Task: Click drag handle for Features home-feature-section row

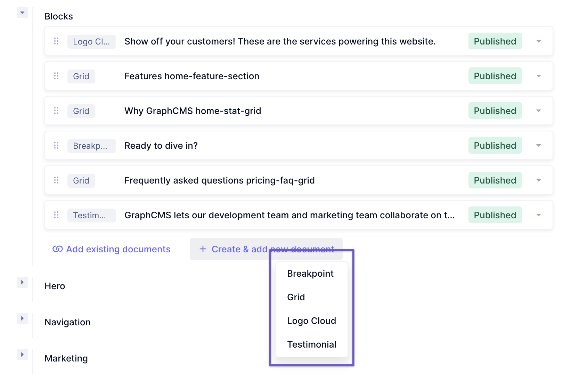Action: click(56, 76)
